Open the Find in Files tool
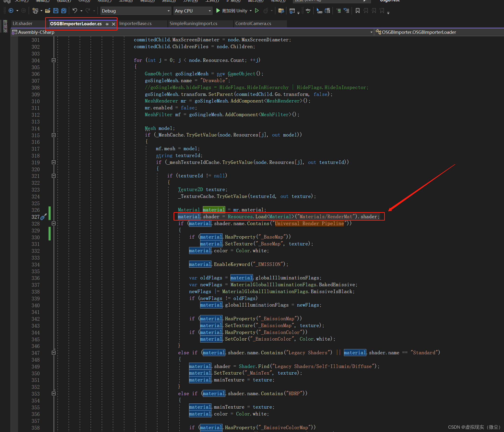 pyautogui.click(x=281, y=11)
